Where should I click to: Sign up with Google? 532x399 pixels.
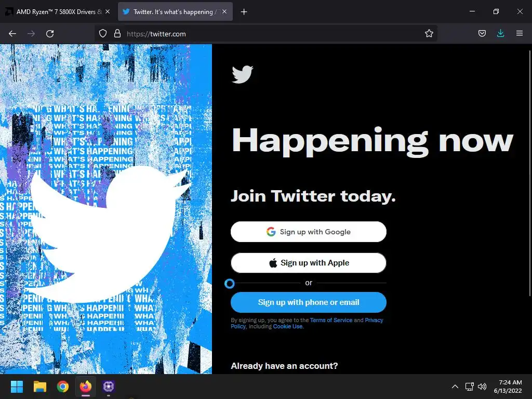(309, 232)
